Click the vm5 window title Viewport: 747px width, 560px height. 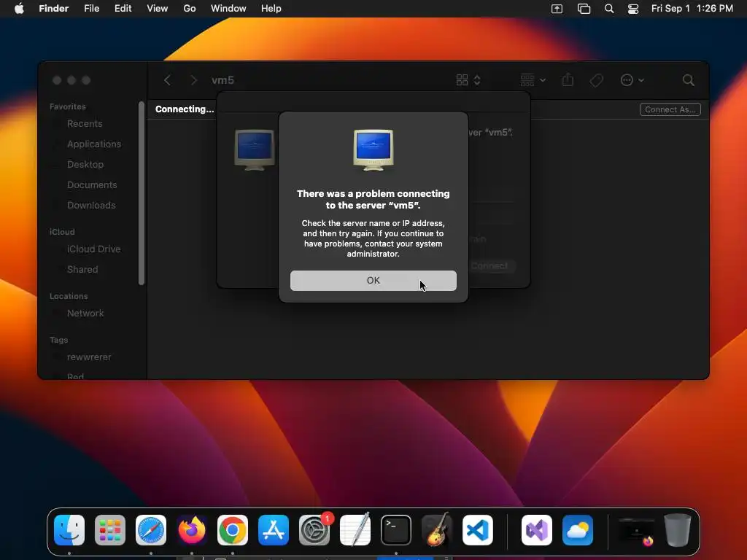[222, 80]
